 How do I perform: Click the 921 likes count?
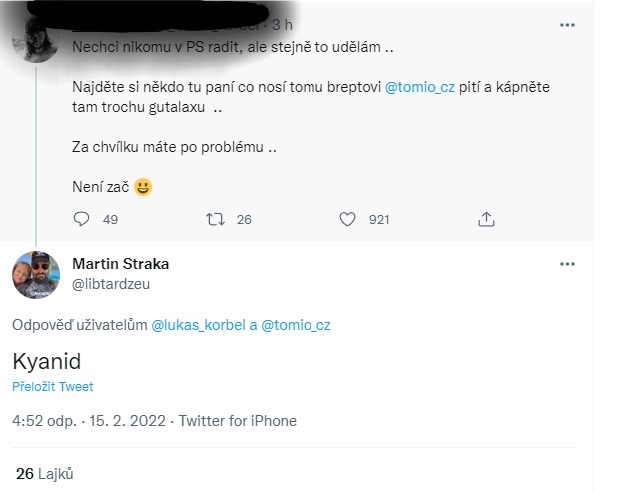click(x=379, y=219)
